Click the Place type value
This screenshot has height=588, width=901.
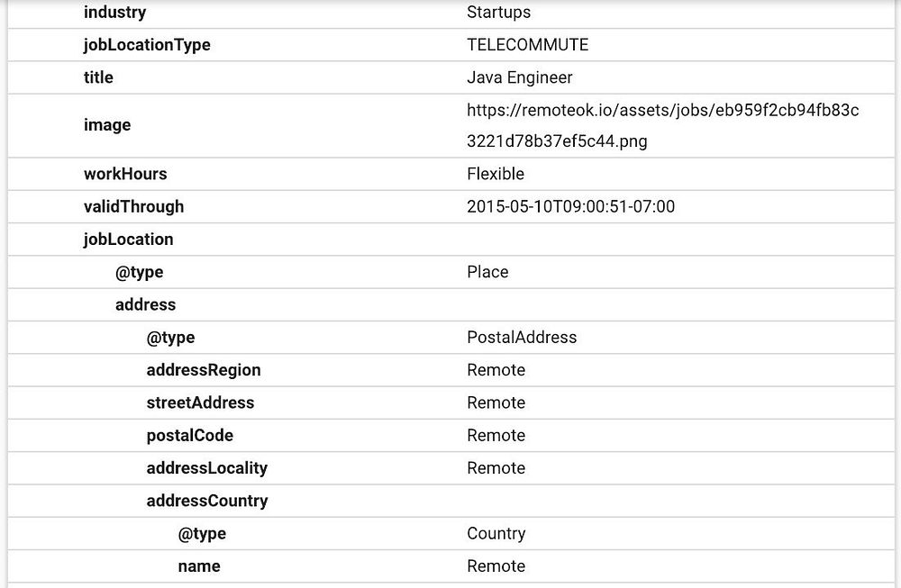487,272
